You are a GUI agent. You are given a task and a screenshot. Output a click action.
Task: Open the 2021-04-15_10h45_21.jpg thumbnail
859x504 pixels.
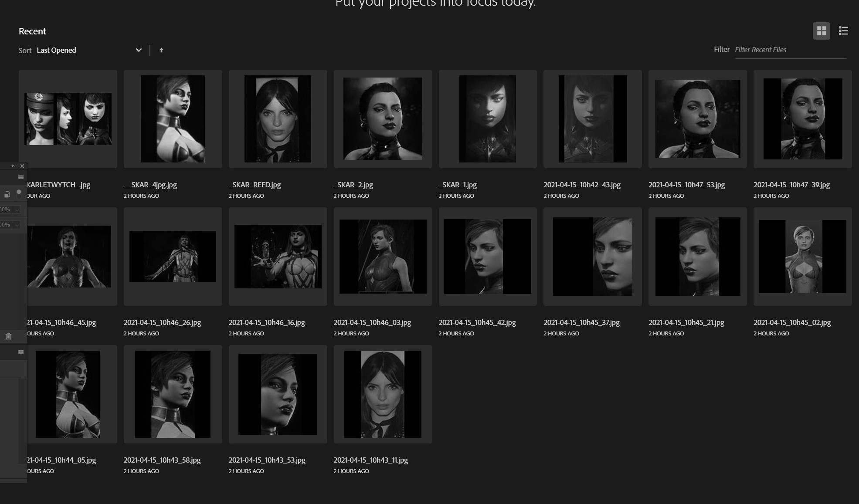pyautogui.click(x=698, y=257)
